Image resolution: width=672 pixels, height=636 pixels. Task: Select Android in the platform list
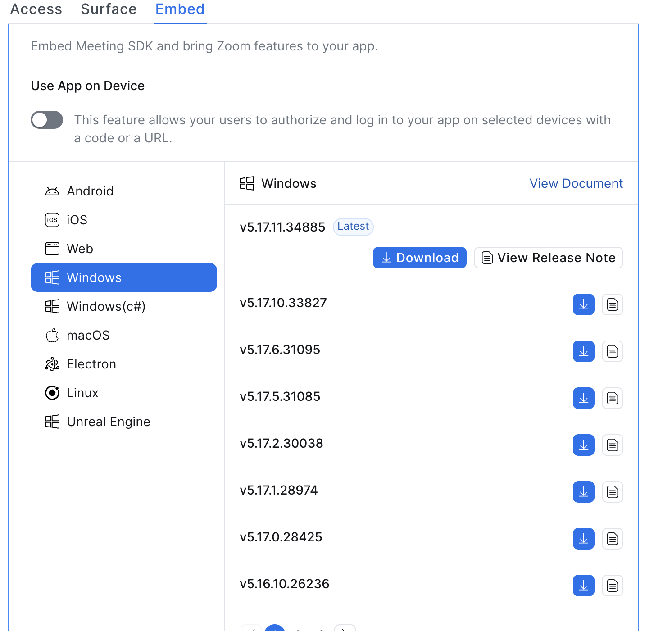point(90,191)
